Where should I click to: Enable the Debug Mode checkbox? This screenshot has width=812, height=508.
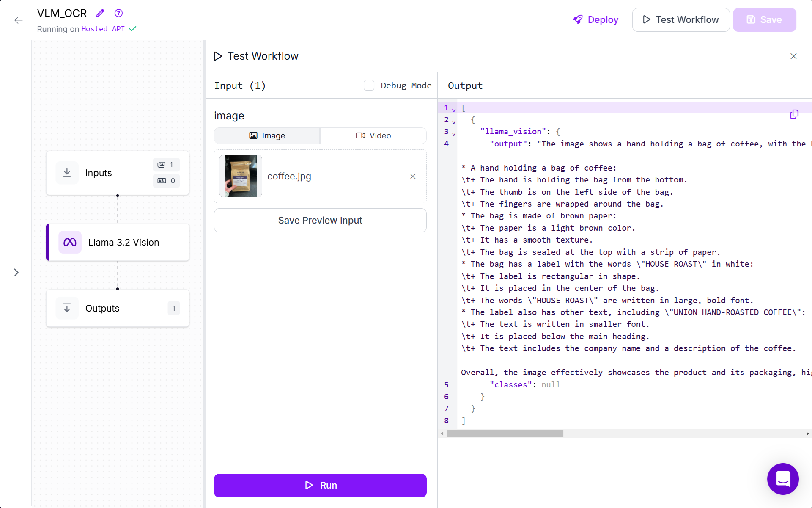click(x=369, y=86)
